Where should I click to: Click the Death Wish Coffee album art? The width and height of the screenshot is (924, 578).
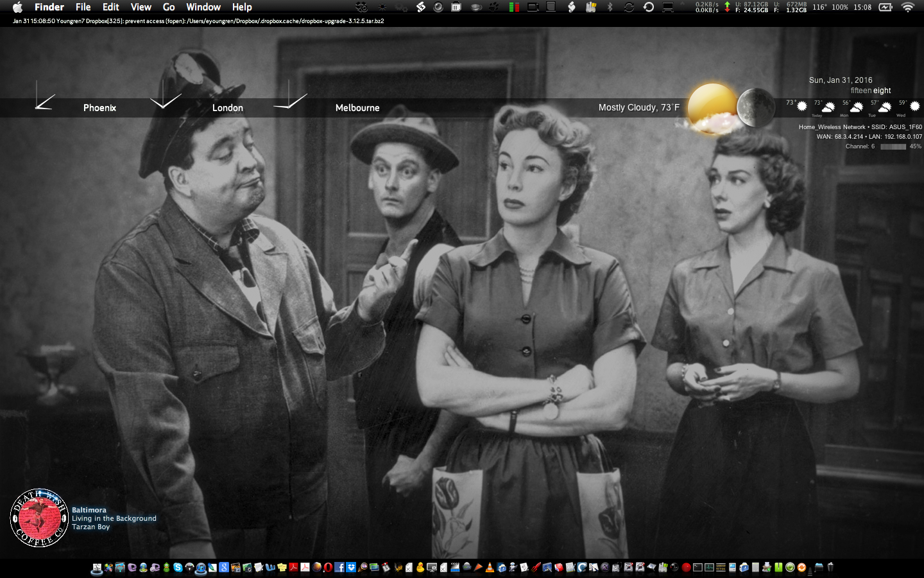click(x=39, y=518)
